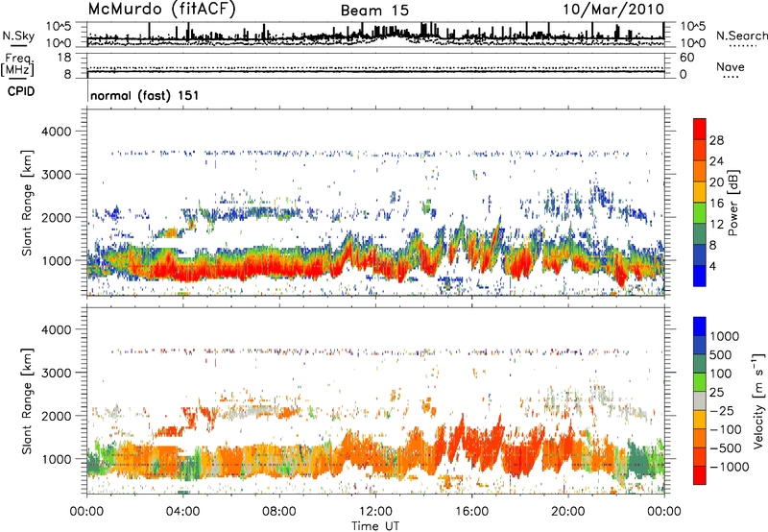Screen dimensions: 768x532
Task: Click "Slant Range [km]" label of power panel
Action: click(x=27, y=203)
